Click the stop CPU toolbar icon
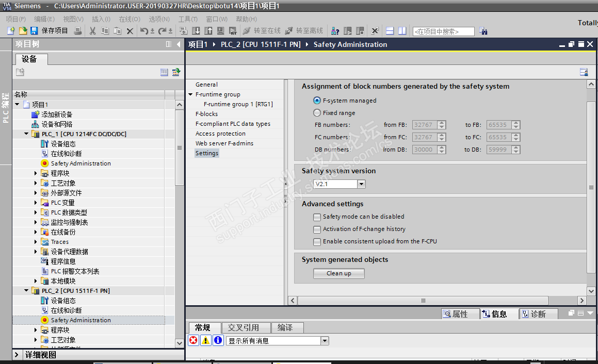 pos(360,31)
